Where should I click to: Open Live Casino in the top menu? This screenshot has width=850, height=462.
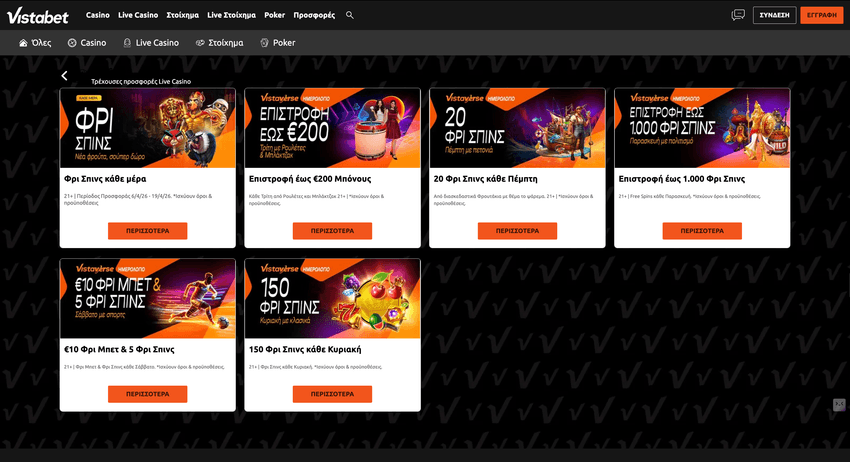point(138,15)
